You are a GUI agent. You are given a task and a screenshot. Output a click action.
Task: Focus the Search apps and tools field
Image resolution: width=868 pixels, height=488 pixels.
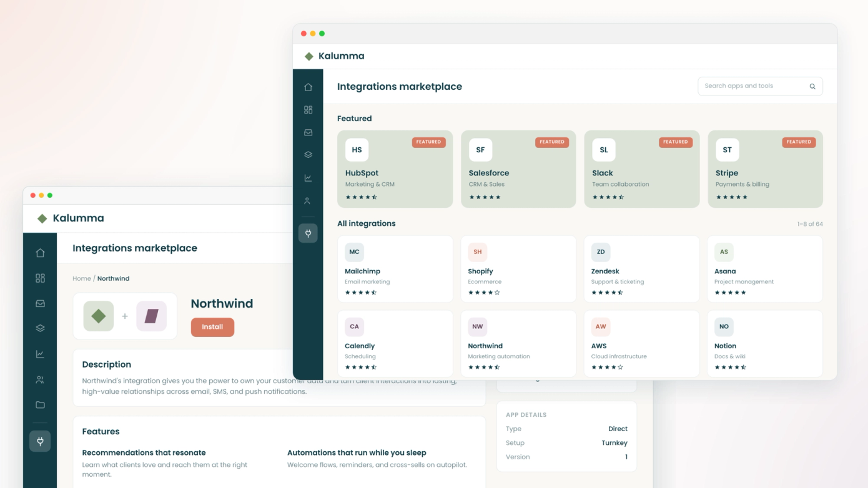[x=760, y=86]
